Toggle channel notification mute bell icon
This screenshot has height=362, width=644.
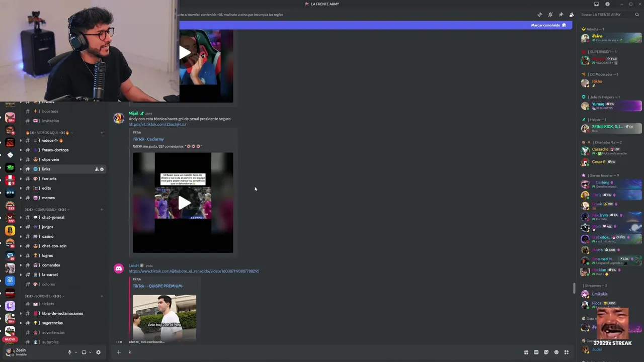click(x=550, y=15)
